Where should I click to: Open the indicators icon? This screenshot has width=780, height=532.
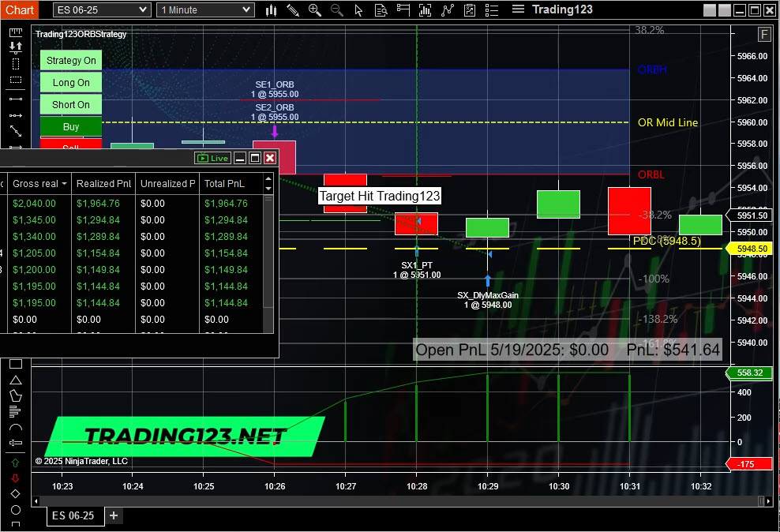(x=426, y=10)
